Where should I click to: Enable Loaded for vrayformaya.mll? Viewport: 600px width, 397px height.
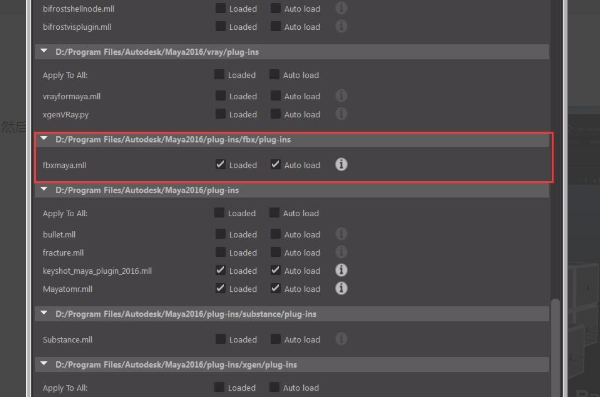[x=220, y=96]
